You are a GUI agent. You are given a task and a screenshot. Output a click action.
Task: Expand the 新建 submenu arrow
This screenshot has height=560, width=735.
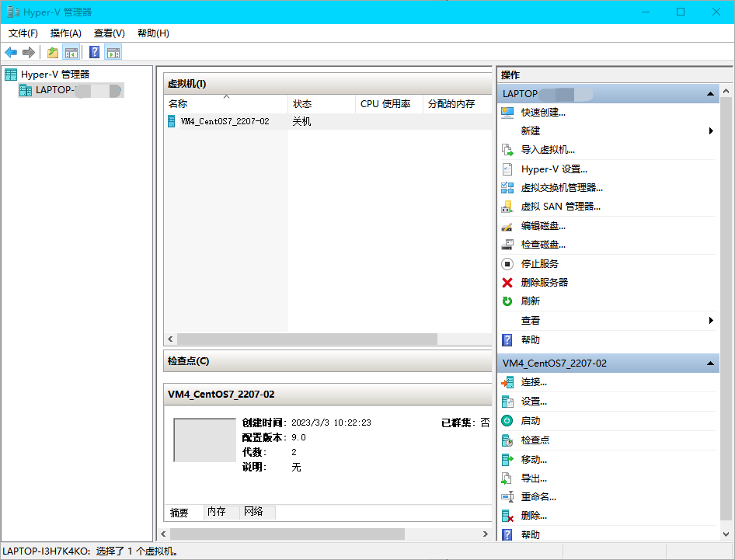[x=711, y=131]
